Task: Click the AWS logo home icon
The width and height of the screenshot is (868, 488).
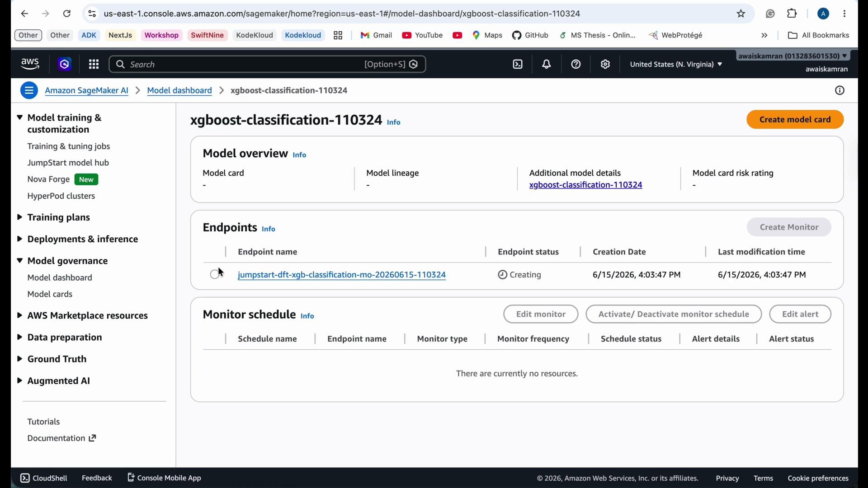Action: (x=30, y=65)
